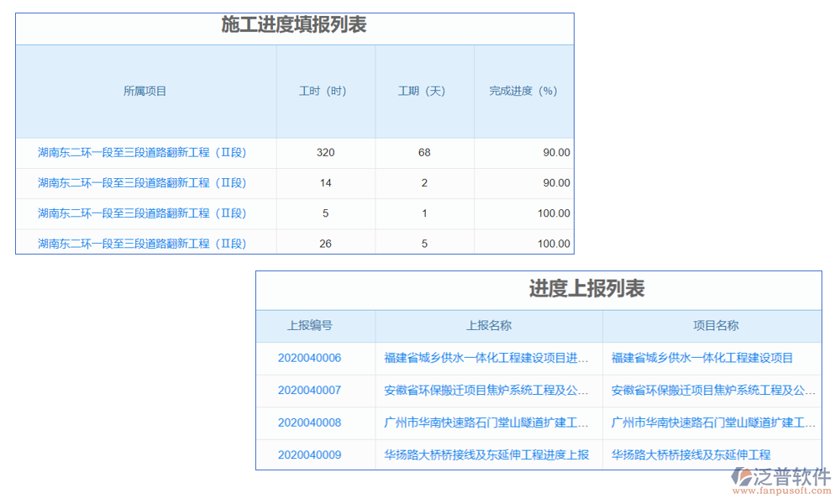Click the 工期（天） column header

tap(424, 92)
